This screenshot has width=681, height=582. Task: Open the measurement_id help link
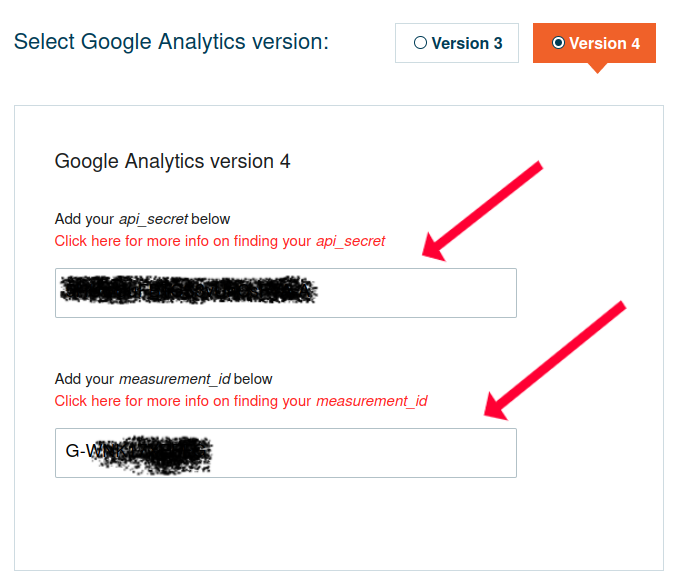pos(241,401)
